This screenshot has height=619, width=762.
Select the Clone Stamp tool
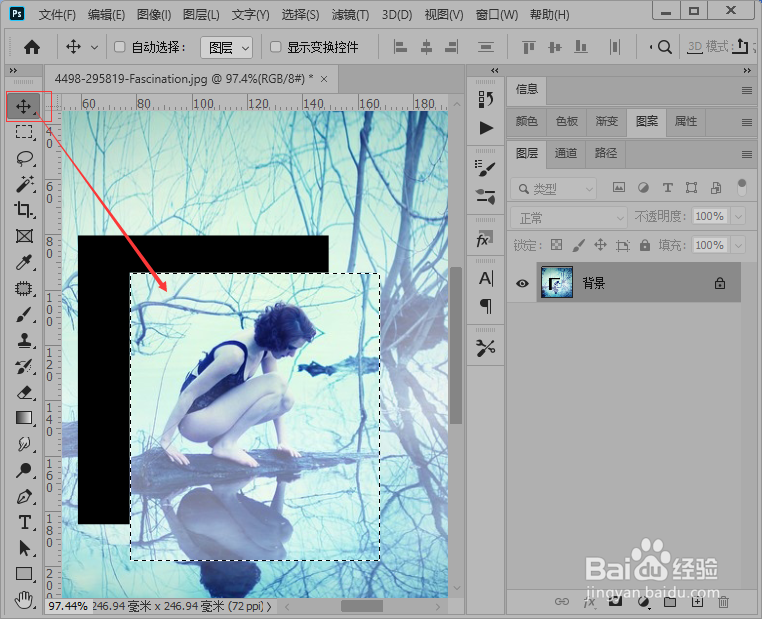click(24, 341)
